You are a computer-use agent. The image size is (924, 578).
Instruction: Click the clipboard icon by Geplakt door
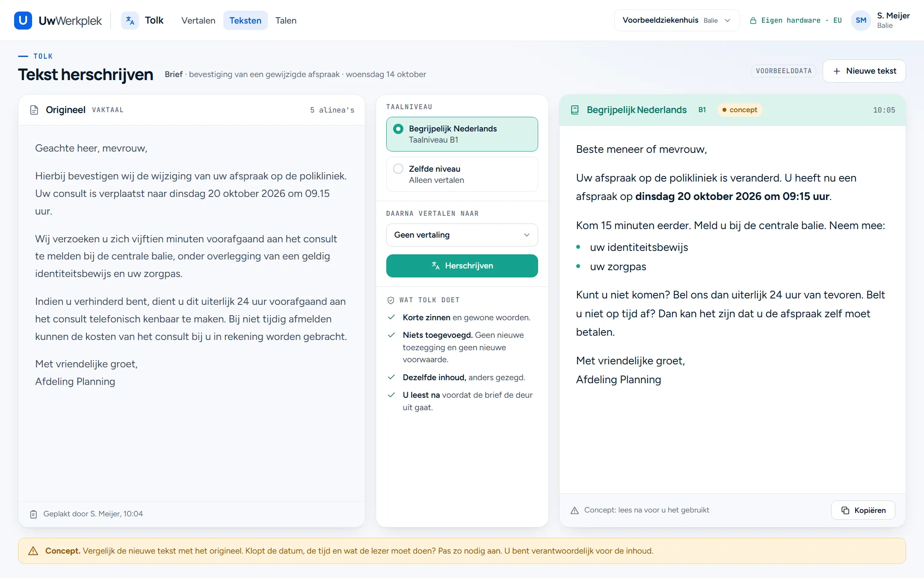[33, 514]
